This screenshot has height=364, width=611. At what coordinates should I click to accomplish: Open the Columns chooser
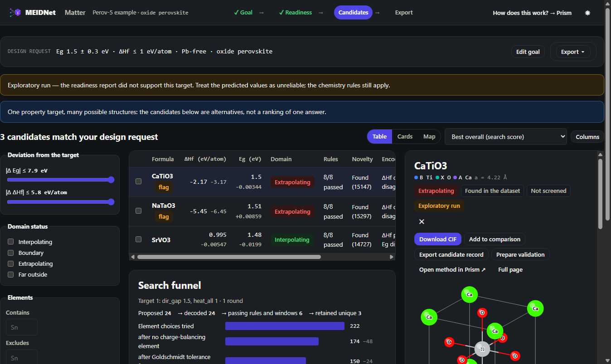(x=587, y=137)
